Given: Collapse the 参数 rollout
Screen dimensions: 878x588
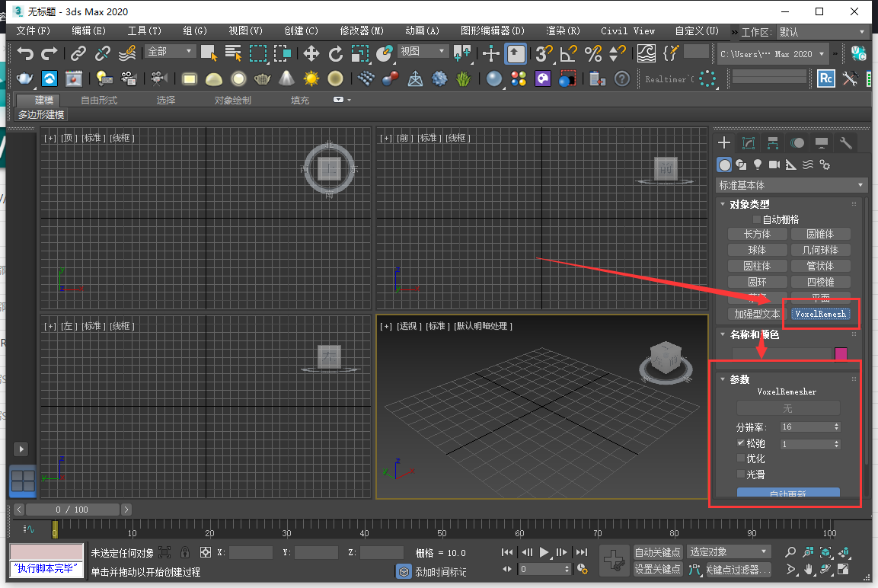Looking at the screenshot, I should tap(723, 379).
